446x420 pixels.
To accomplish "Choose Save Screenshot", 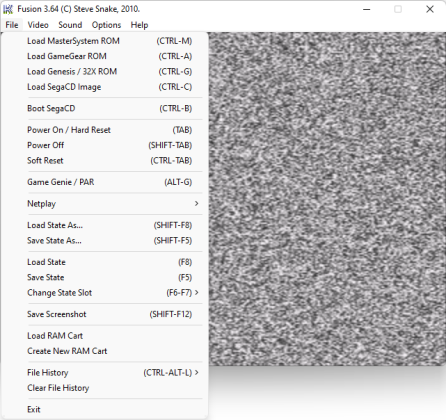I will click(105, 314).
